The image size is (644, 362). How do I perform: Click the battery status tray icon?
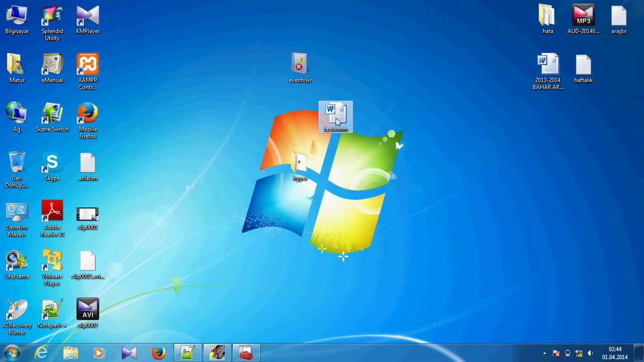click(568, 353)
